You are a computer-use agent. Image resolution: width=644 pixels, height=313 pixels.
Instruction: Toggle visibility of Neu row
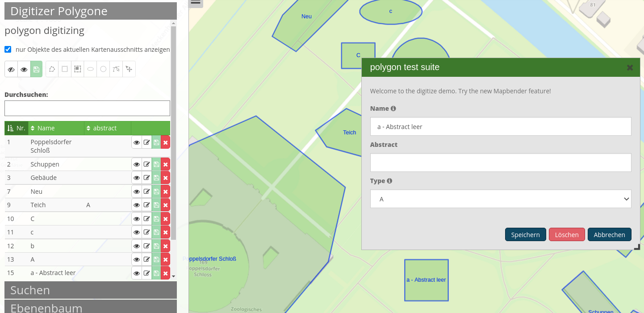137,192
